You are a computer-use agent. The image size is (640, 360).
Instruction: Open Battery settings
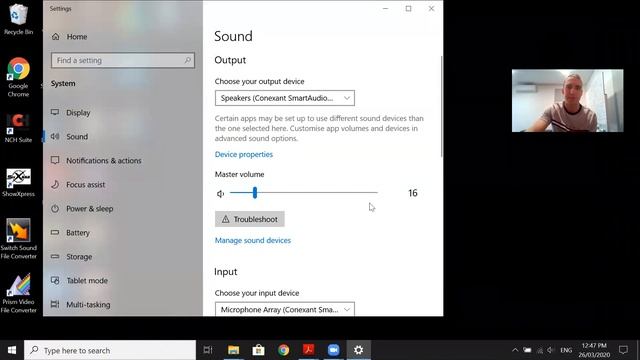(x=122, y=233)
